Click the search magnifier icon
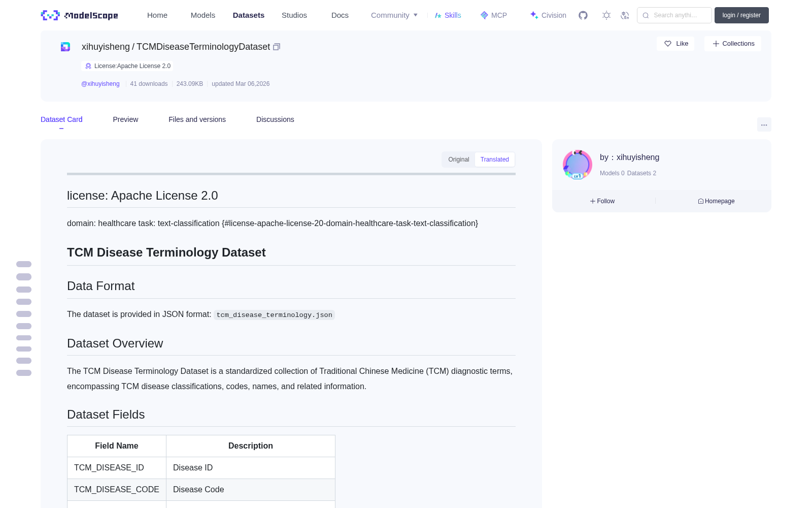This screenshot has width=812, height=508. (x=646, y=15)
